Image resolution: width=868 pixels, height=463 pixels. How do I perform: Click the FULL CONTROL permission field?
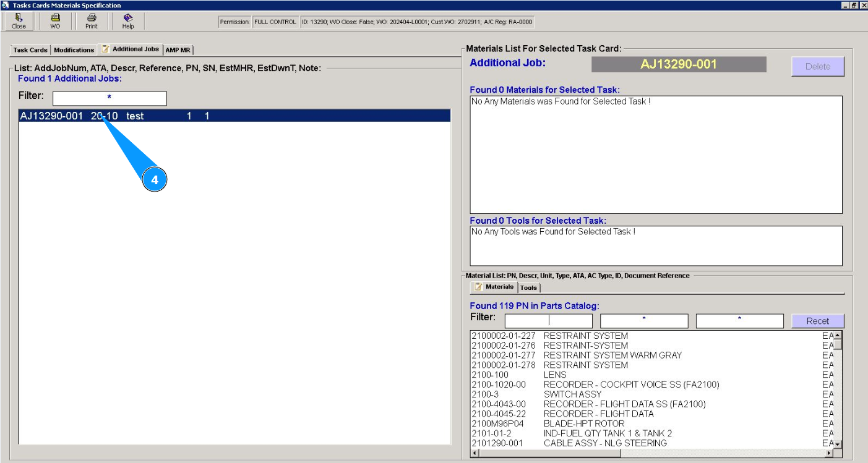pos(275,22)
